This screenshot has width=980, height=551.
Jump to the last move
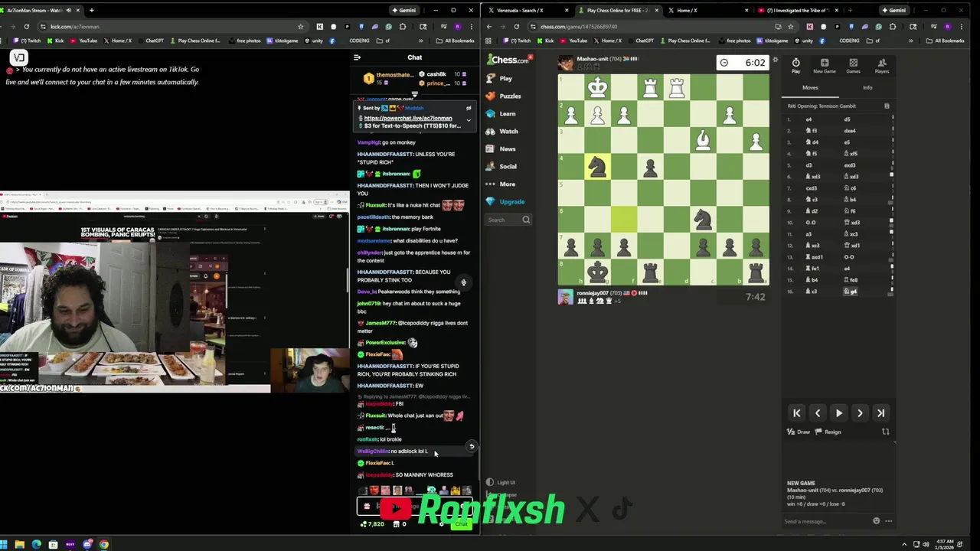coord(880,412)
